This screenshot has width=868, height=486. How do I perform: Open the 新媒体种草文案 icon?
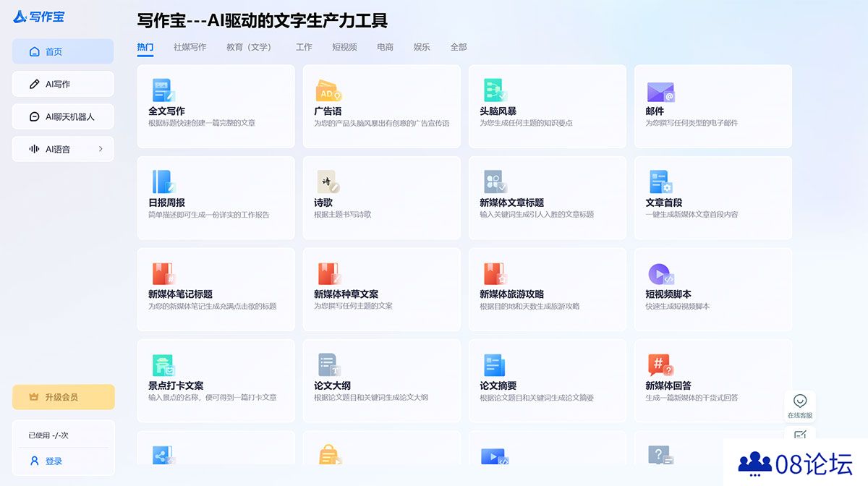tap(329, 273)
